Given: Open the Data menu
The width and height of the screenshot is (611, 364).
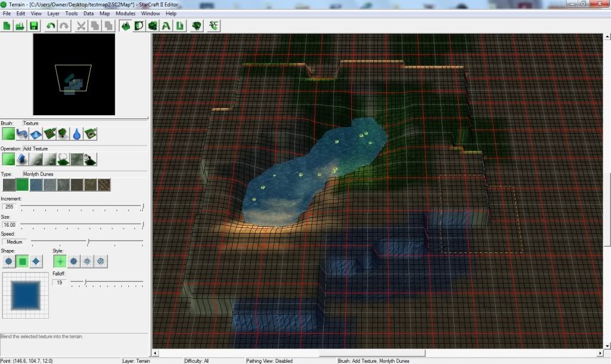Looking at the screenshot, I should coord(88,13).
